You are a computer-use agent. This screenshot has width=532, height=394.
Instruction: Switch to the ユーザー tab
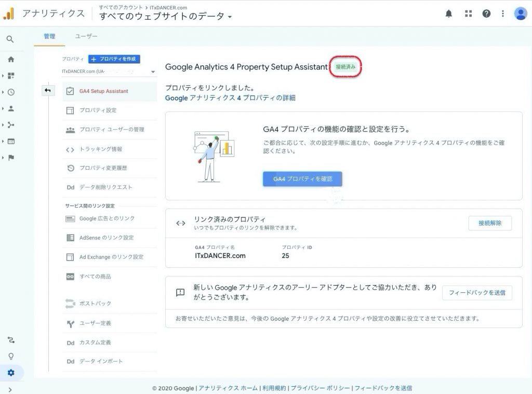(x=86, y=36)
